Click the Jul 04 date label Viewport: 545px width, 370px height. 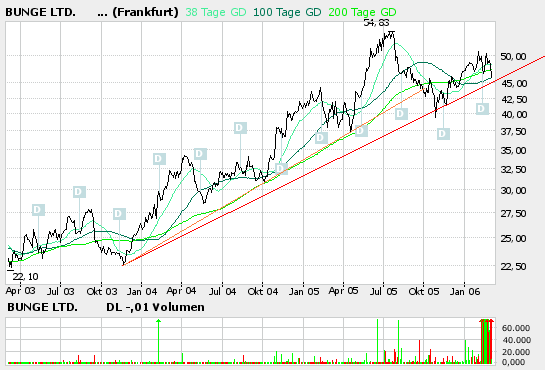coord(222,291)
